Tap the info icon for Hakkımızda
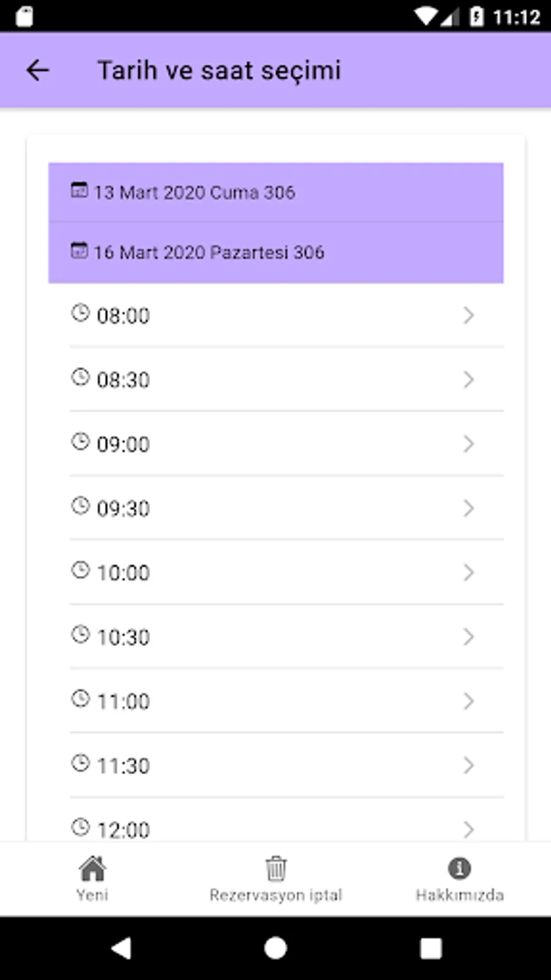Image resolution: width=551 pixels, height=980 pixels. coord(459,868)
